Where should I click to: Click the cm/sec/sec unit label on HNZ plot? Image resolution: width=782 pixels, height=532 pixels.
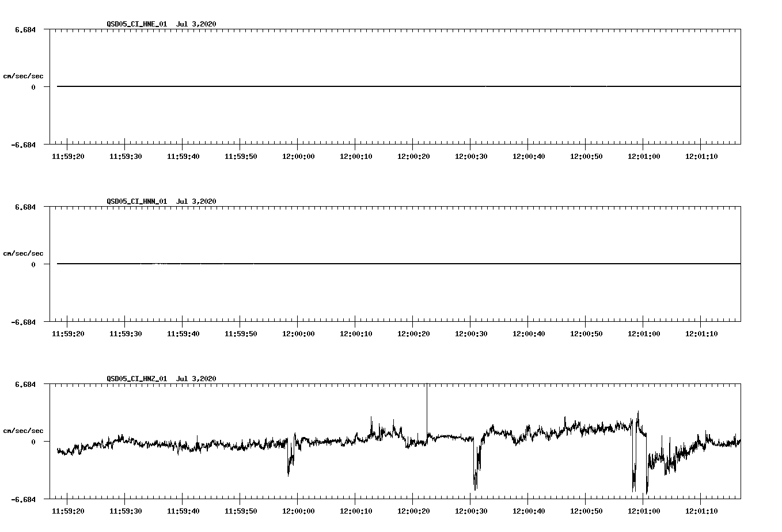(x=23, y=431)
